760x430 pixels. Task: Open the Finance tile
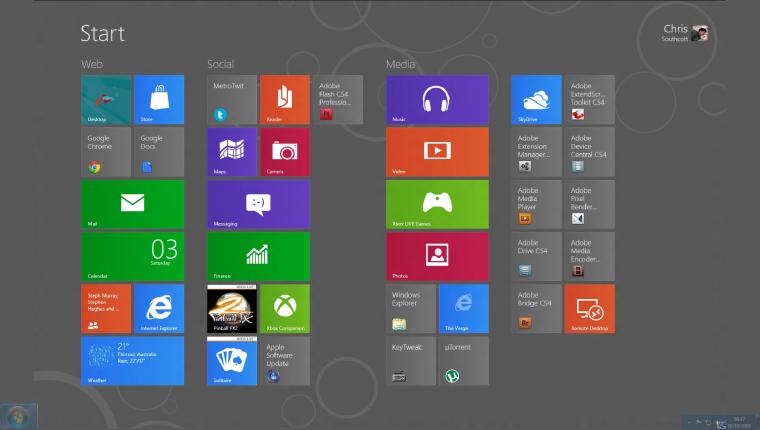pyautogui.click(x=258, y=256)
